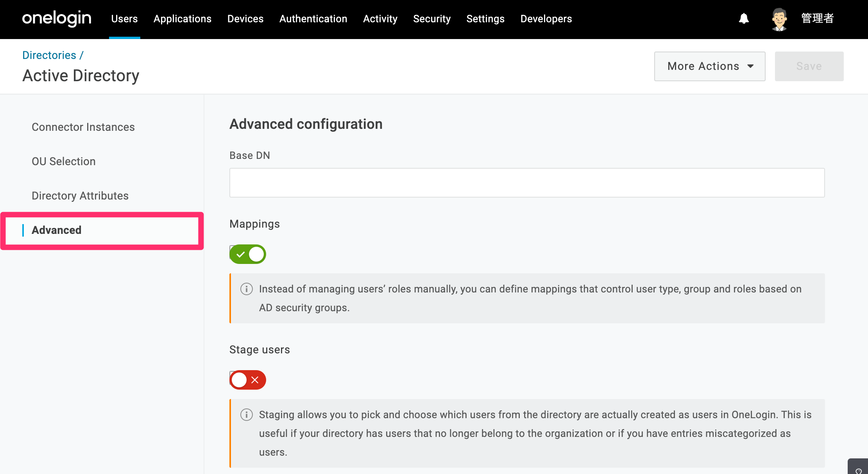Open the user avatar profile picture

point(779,19)
